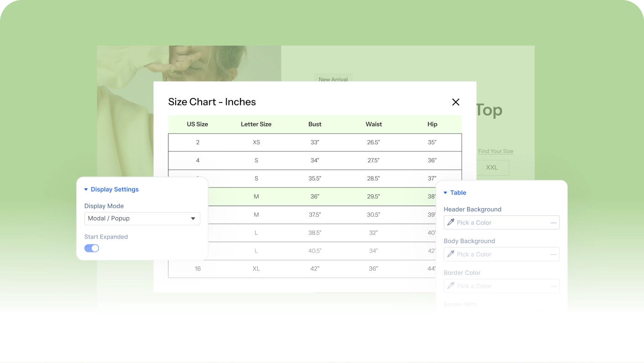This screenshot has width=644, height=363.
Task: Click the Body Background eyedropper icon
Action: point(451,254)
